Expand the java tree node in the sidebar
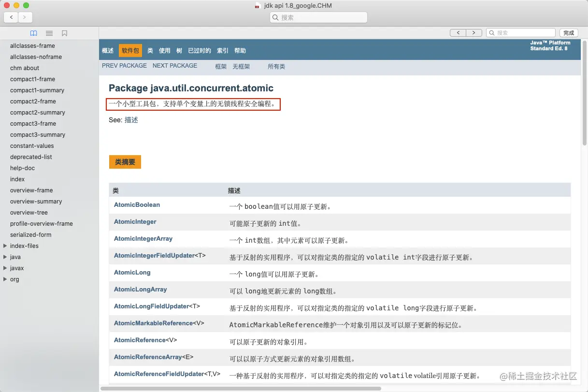The height and width of the screenshot is (392, 588). click(5, 257)
